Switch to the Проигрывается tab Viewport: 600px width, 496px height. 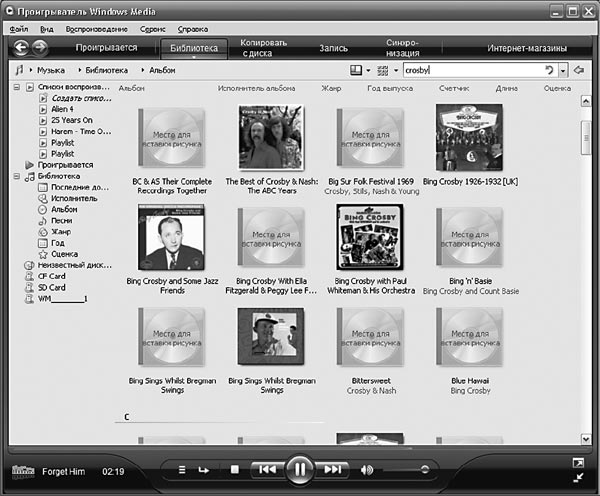106,48
